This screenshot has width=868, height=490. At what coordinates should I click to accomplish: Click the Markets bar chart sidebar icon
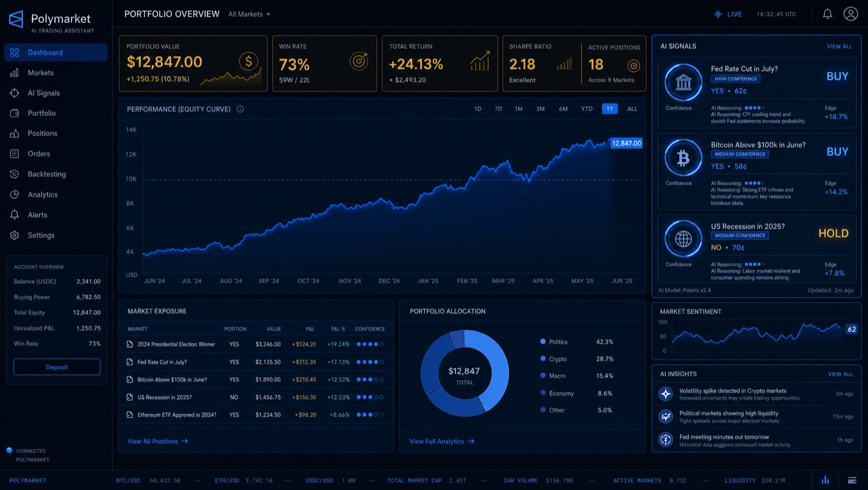(x=15, y=73)
